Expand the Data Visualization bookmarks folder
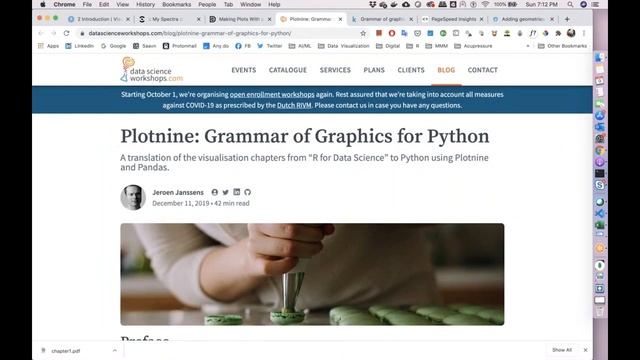Image resolution: width=640 pixels, height=360 pixels. pyautogui.click(x=344, y=46)
